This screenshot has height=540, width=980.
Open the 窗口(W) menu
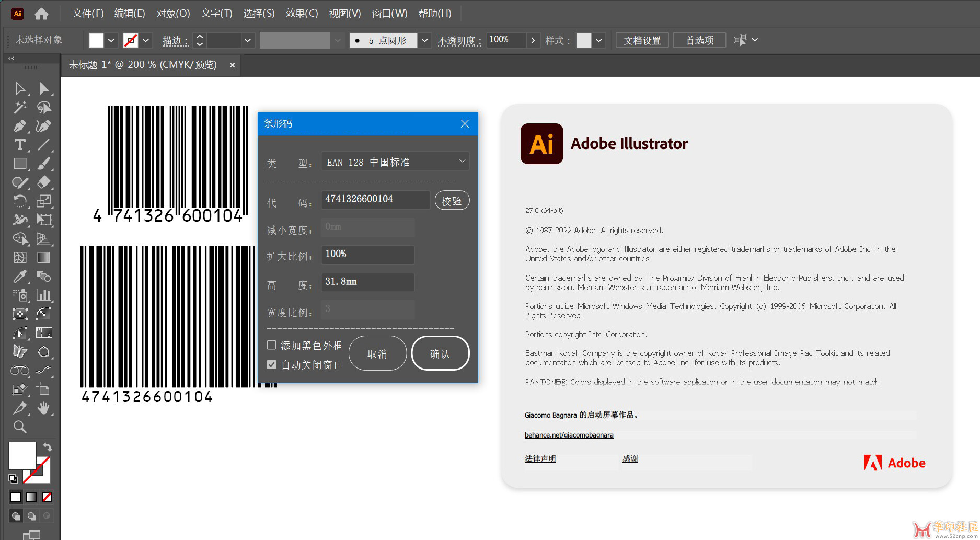(389, 13)
